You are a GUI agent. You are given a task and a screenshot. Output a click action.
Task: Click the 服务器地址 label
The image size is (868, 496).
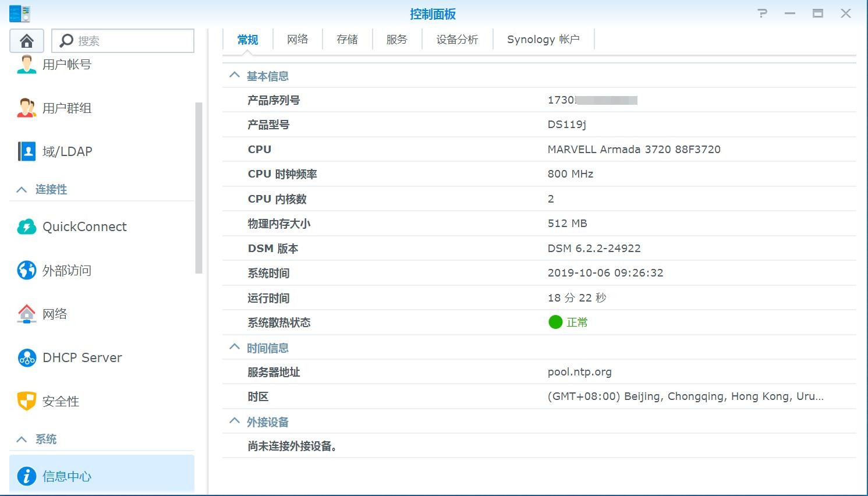tap(274, 372)
